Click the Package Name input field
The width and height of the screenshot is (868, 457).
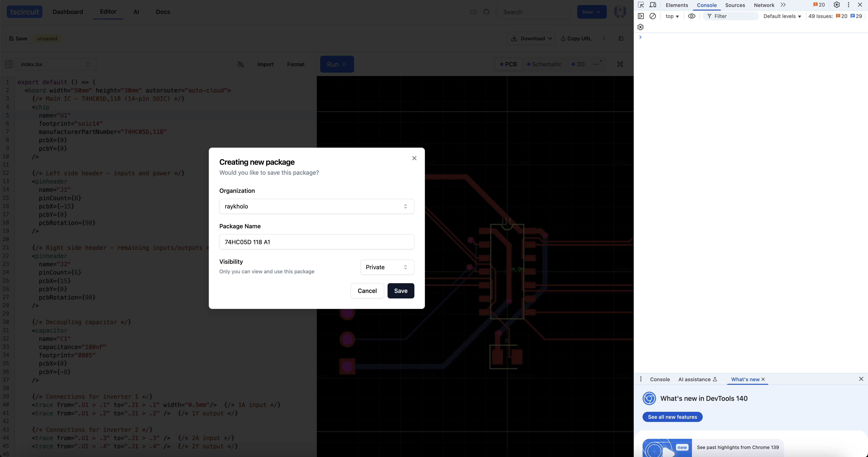click(316, 242)
